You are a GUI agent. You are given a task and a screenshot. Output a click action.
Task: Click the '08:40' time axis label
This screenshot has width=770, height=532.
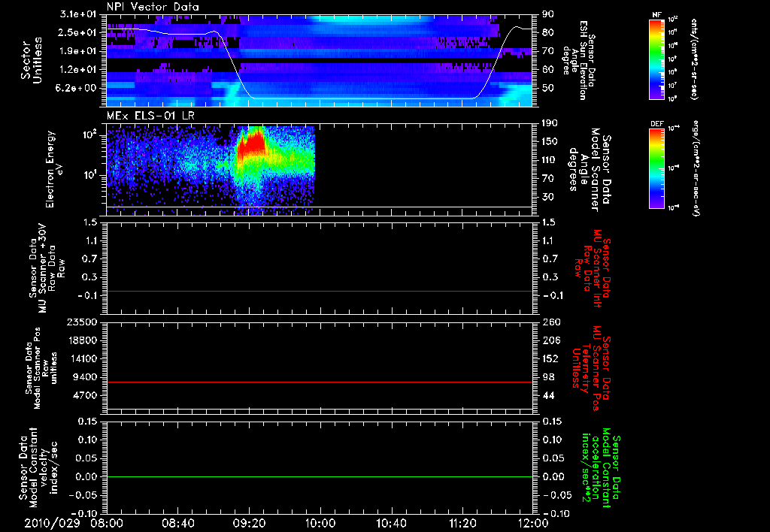[178, 523]
